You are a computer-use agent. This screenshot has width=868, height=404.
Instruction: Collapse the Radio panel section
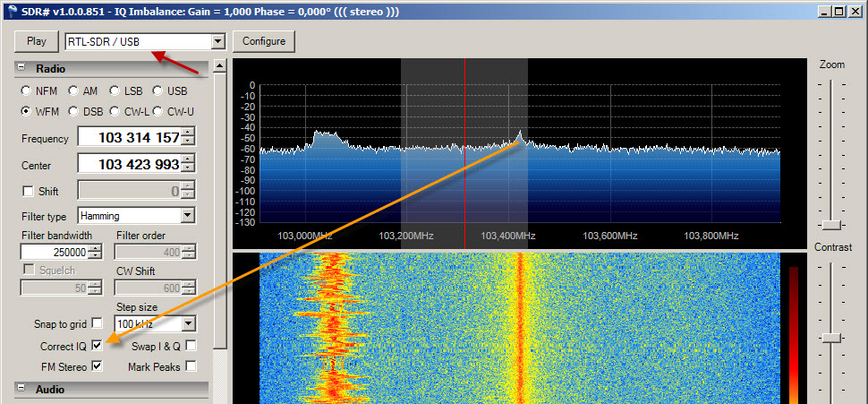pos(21,69)
